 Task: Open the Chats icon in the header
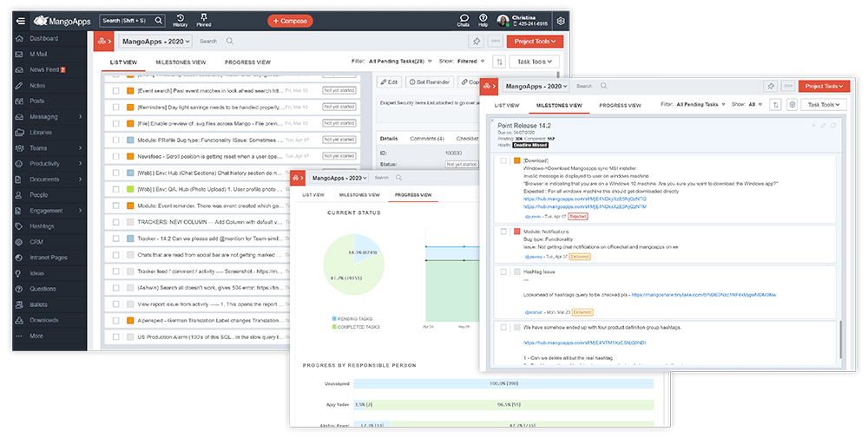click(464, 21)
